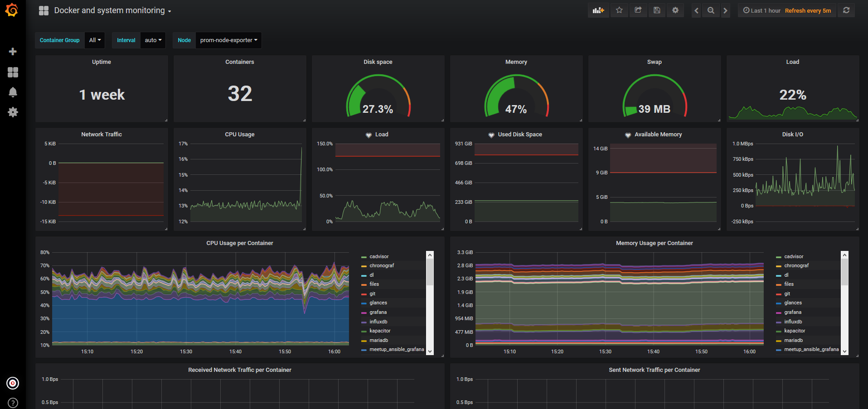
Task: Save the dashboard with disk icon
Action: pyautogui.click(x=656, y=10)
